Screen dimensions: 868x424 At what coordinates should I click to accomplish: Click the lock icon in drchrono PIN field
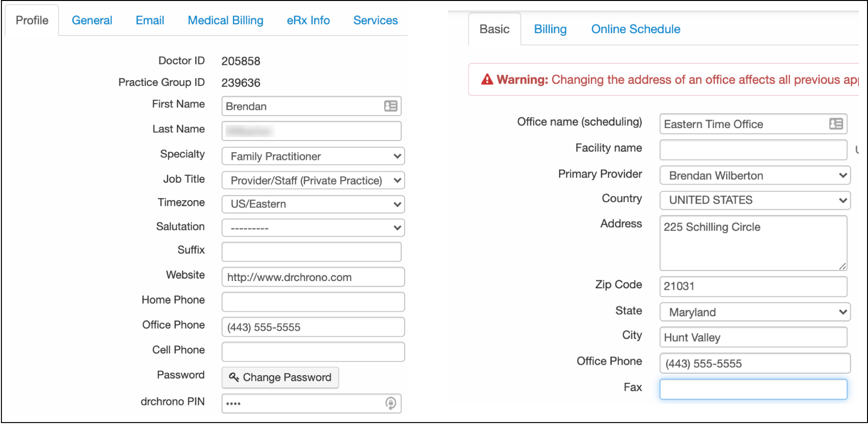pyautogui.click(x=391, y=403)
